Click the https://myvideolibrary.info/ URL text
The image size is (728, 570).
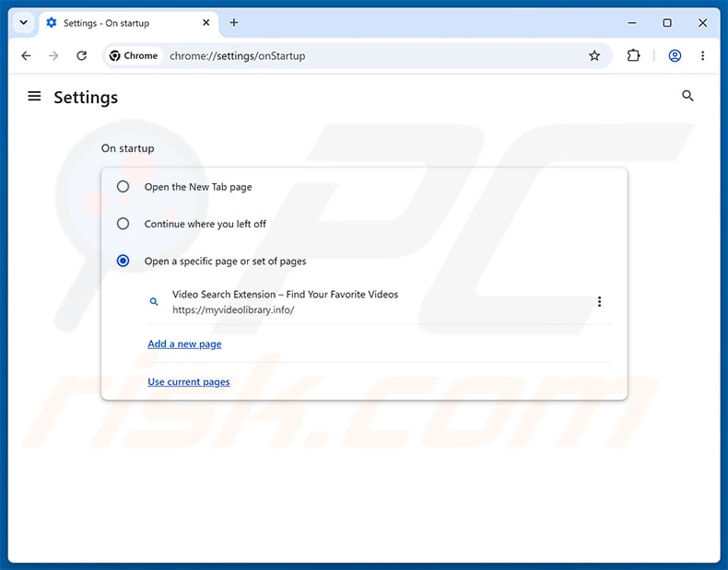click(x=233, y=309)
